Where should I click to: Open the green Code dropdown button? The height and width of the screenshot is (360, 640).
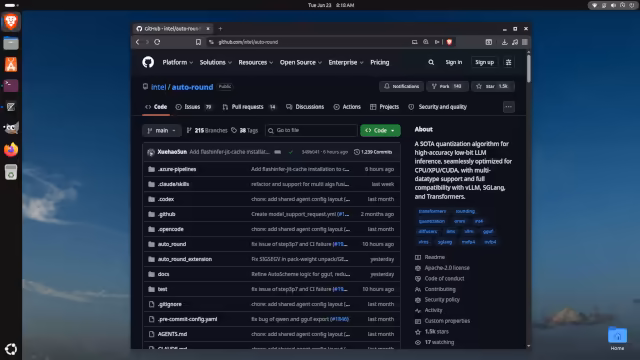pos(380,131)
